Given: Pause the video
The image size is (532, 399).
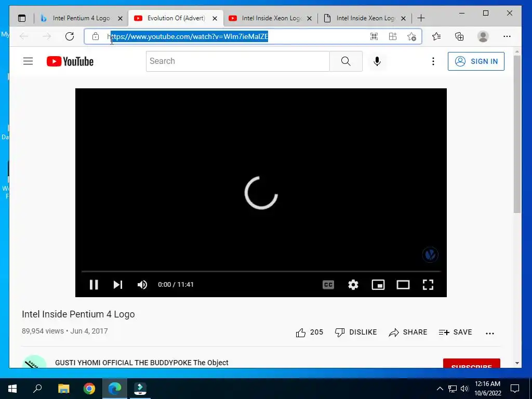Looking at the screenshot, I should tap(94, 284).
